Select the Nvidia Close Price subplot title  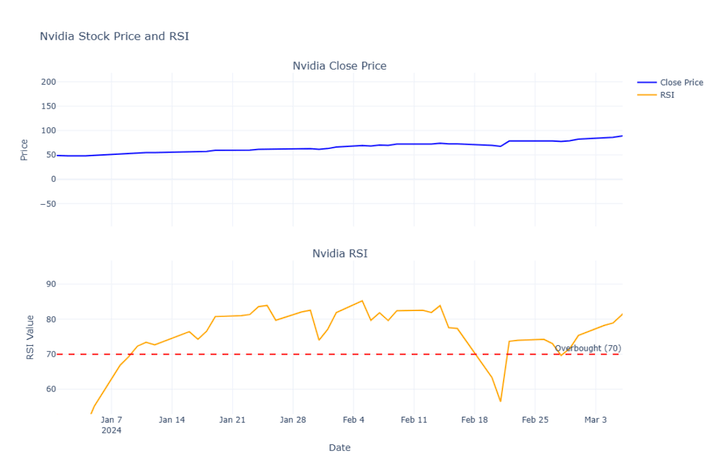(x=339, y=66)
